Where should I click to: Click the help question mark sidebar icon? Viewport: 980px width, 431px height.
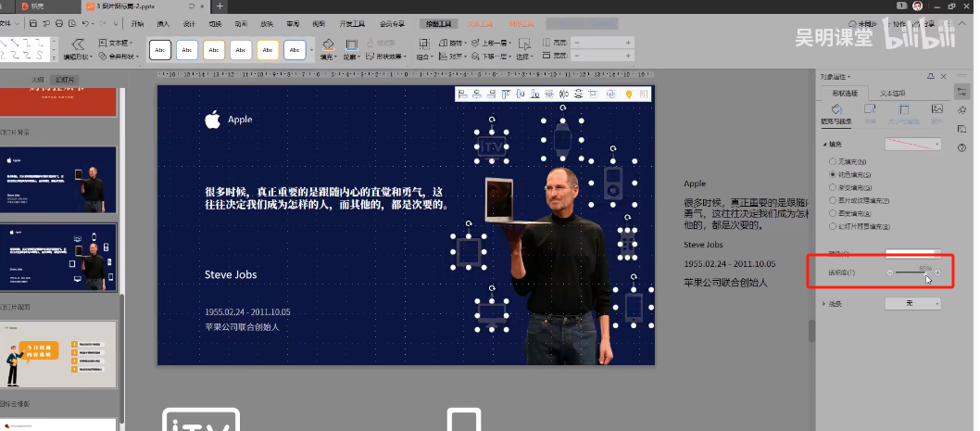[961, 147]
